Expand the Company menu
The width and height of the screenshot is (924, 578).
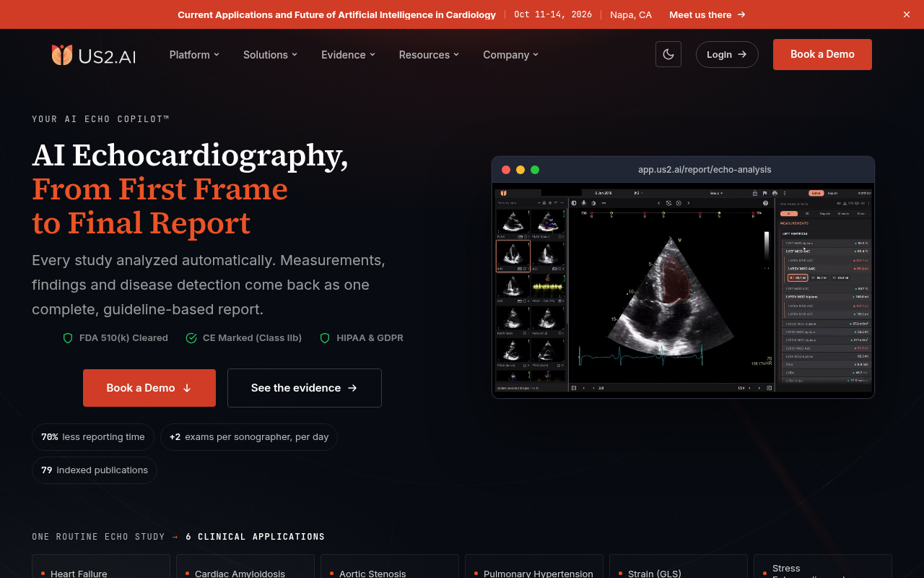(x=510, y=55)
